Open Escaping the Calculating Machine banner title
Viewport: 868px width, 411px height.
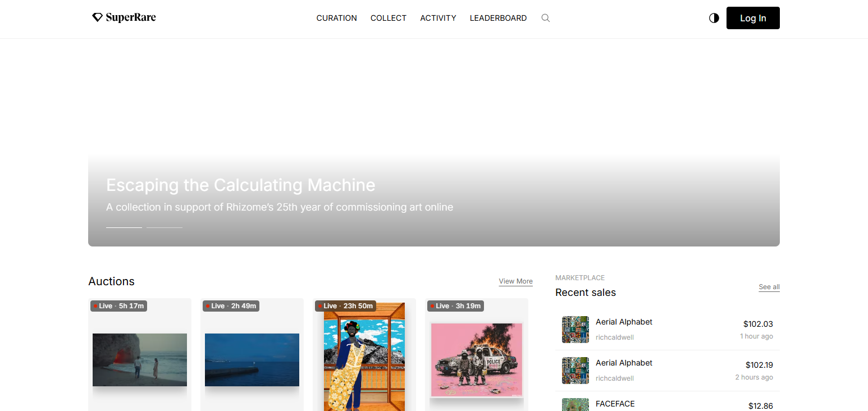(241, 185)
